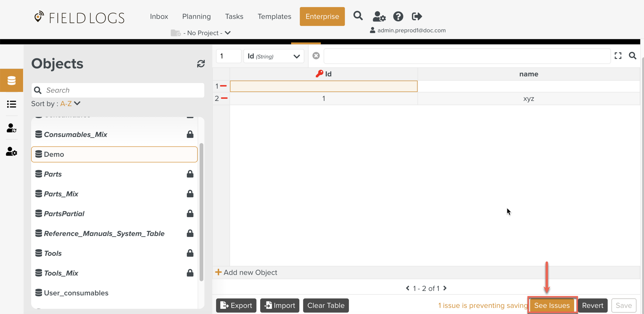The width and height of the screenshot is (644, 314).
Task: Click the refresh Objects list icon
Action: click(201, 64)
